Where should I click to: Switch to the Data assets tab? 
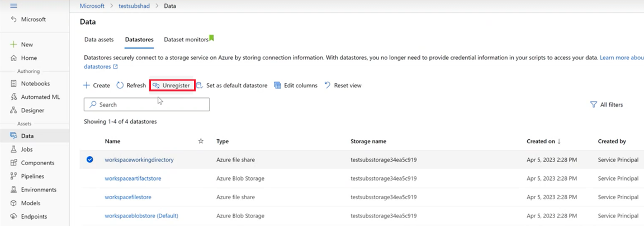(x=99, y=40)
